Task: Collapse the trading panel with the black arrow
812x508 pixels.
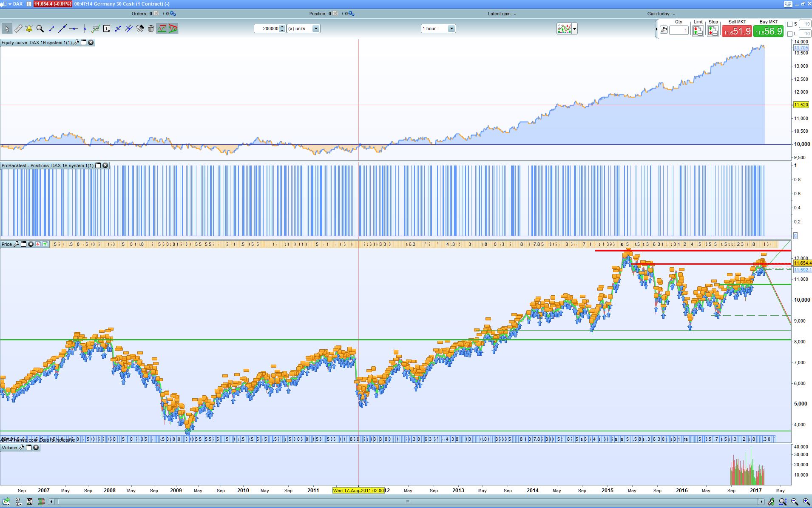Action: click(656, 29)
